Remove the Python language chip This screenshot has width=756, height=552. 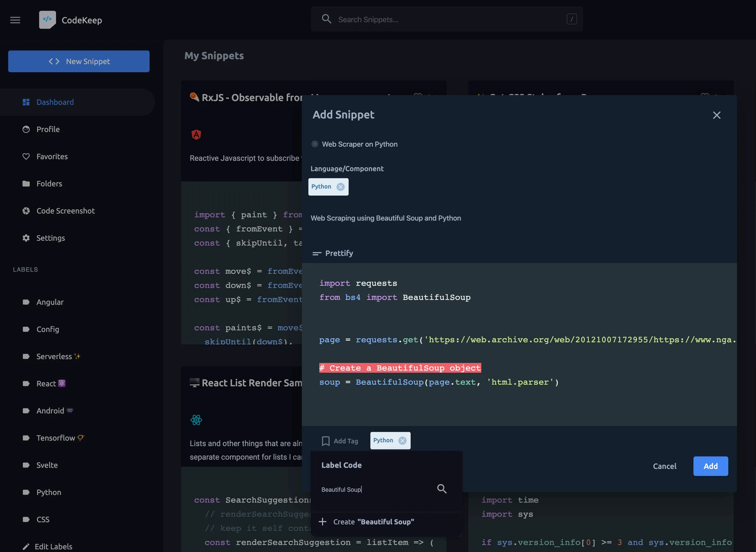pos(341,187)
